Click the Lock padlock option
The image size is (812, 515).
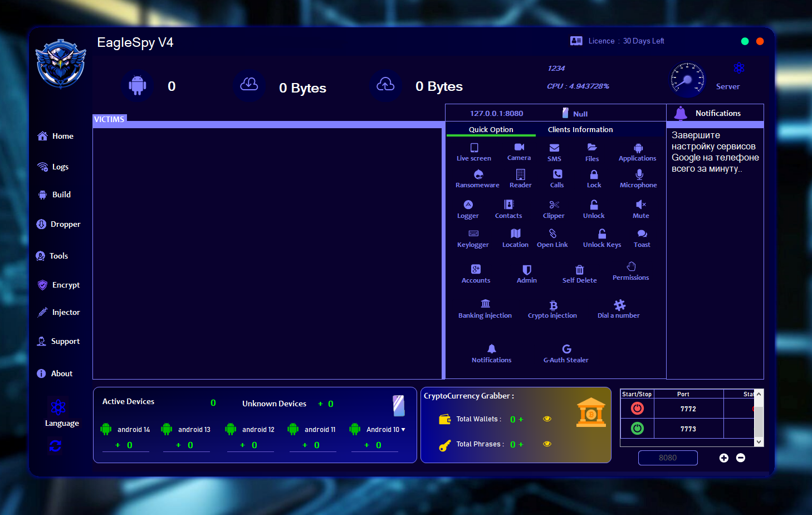pos(594,178)
